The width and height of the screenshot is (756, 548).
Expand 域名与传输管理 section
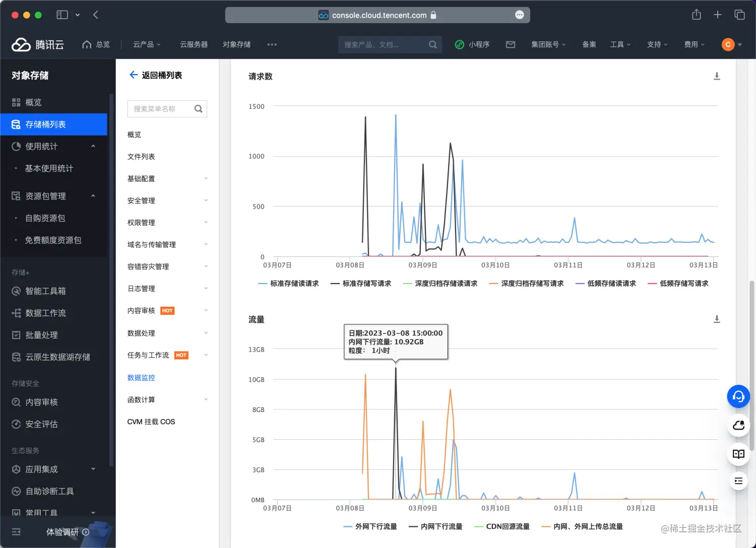click(167, 244)
